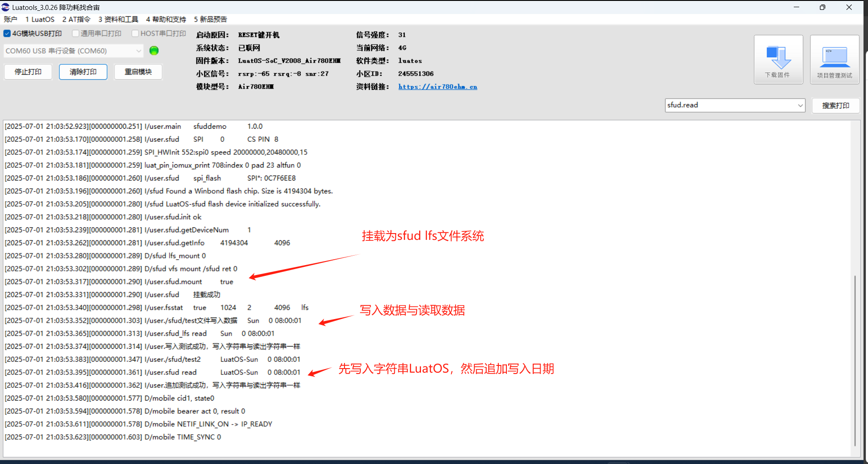Click the log line 'vfs mount /sfud ret 0'
Viewport: 868px width, 464px height.
click(121, 269)
